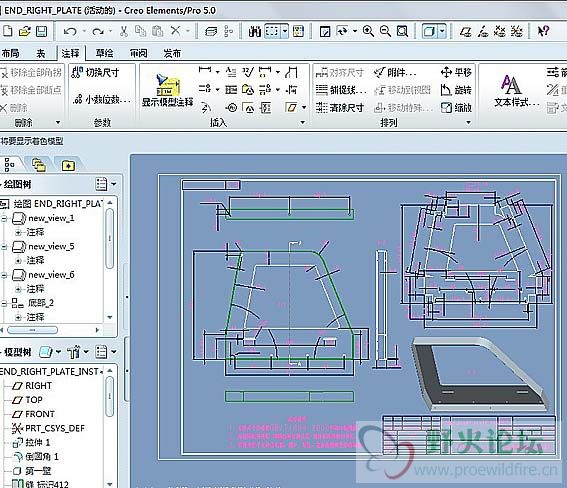Open the undo history dropdown arrow

[84, 31]
